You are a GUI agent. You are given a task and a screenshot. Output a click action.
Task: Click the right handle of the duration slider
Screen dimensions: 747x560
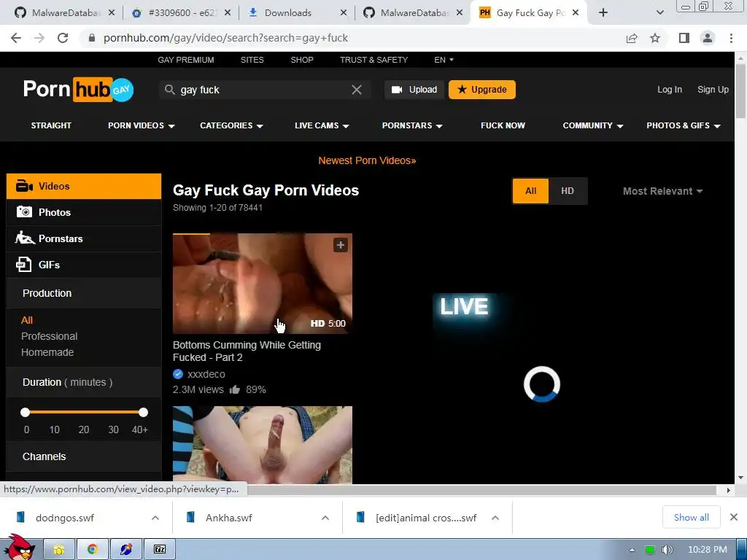point(144,413)
